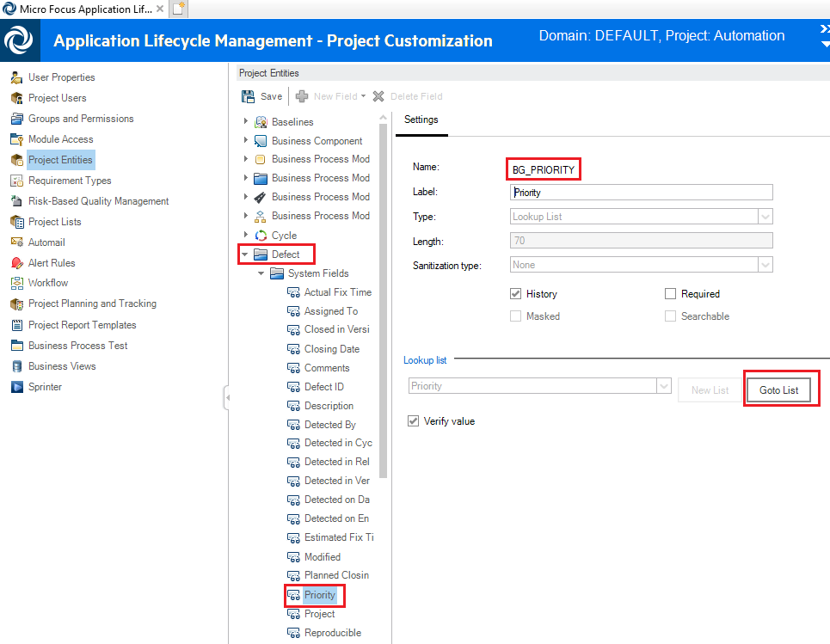Click the entity tree vertical scrollbar
Viewport: 830px width, 644px height.
[x=384, y=301]
